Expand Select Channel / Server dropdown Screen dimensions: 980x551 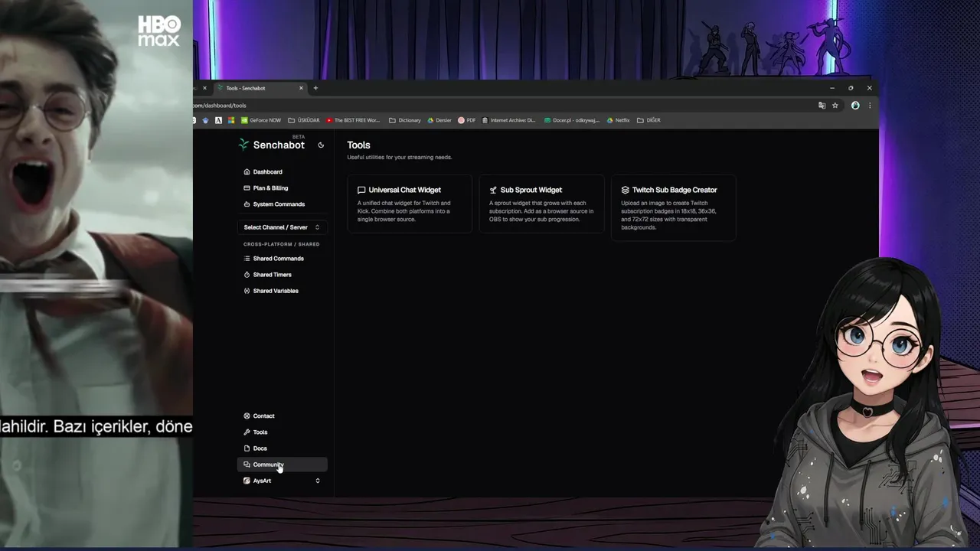(x=282, y=227)
